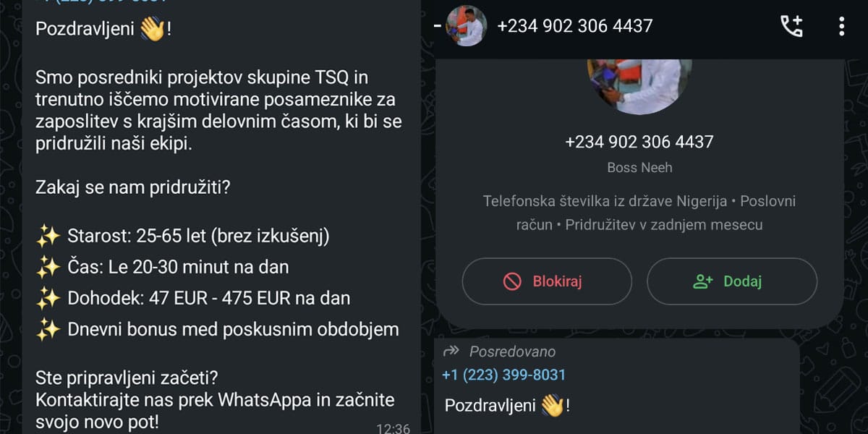868x434 pixels.
Task: Tap the waving hand emoji in left message
Action: (152, 30)
